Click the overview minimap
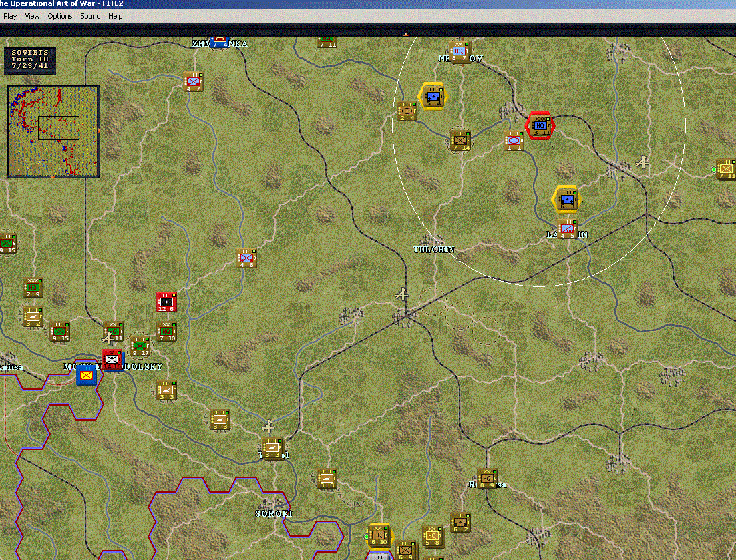 click(53, 131)
